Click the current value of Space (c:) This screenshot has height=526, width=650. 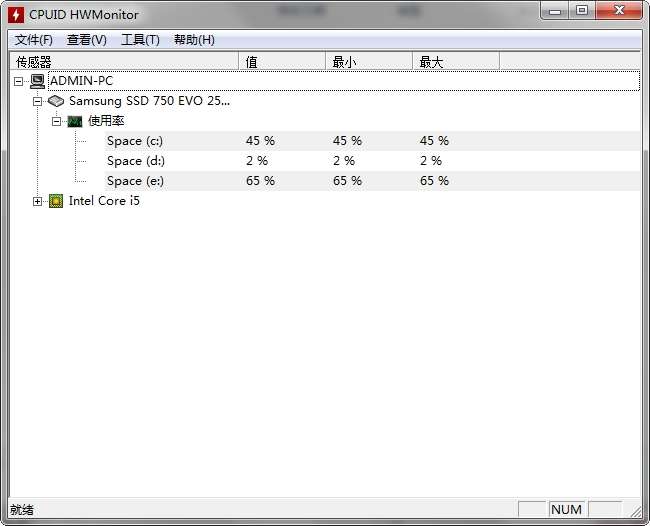click(x=260, y=141)
